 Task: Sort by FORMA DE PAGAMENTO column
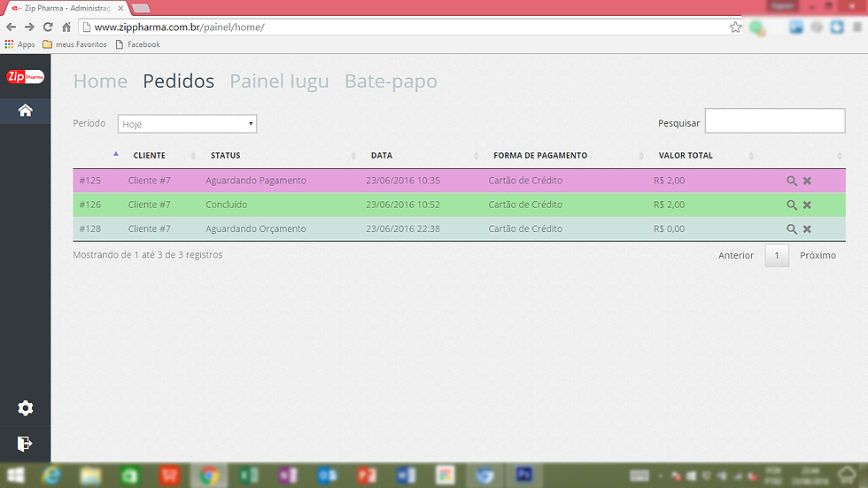click(x=540, y=156)
